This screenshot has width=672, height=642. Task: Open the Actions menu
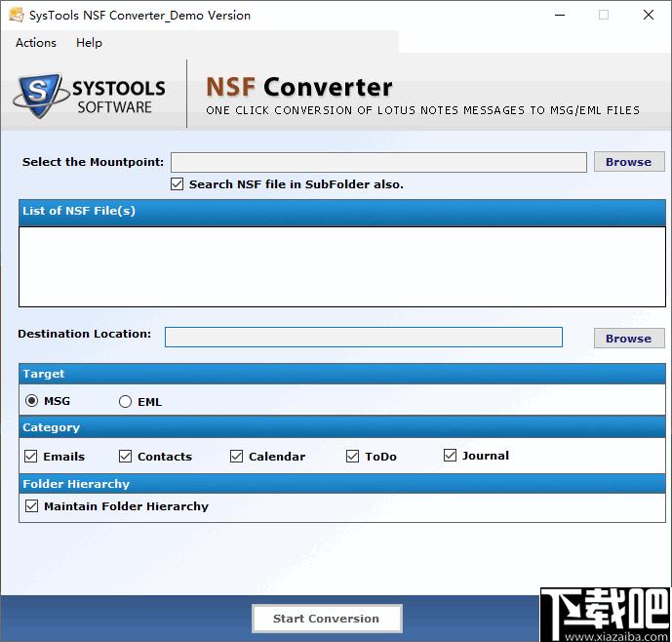[x=36, y=43]
